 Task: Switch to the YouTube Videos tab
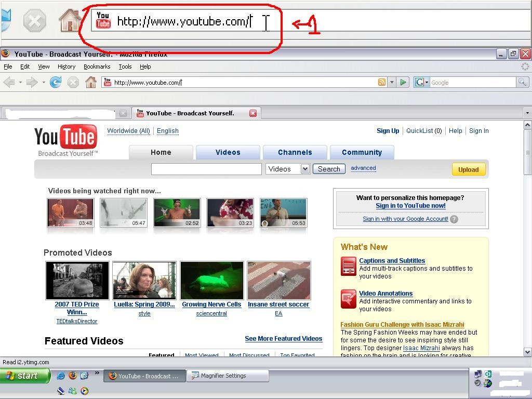228,152
